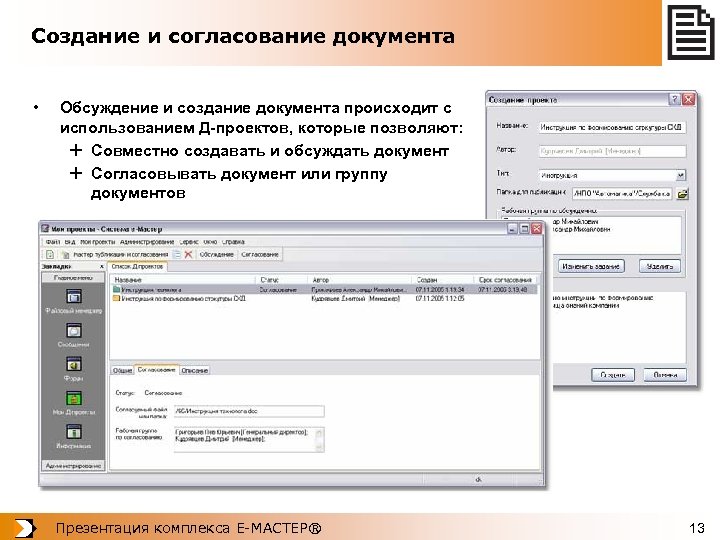Screen dimensions: 720x540
Task: Click the help question-mark button in Создание проекта
Action: coord(674,99)
